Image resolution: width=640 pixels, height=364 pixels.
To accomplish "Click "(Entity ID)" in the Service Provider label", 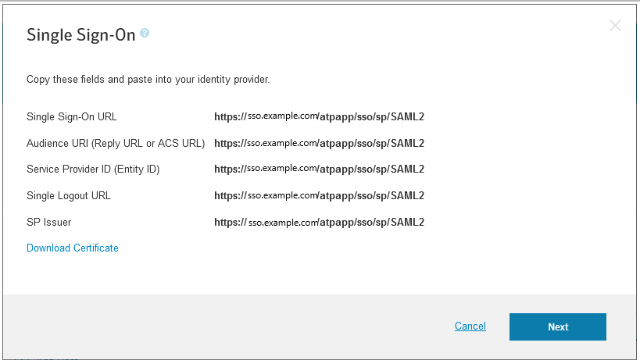I will (x=134, y=170).
